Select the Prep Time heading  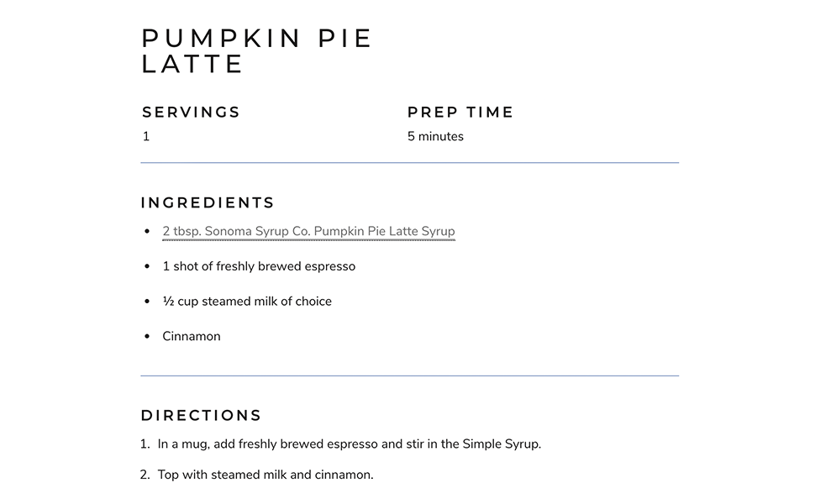pyautogui.click(x=460, y=113)
